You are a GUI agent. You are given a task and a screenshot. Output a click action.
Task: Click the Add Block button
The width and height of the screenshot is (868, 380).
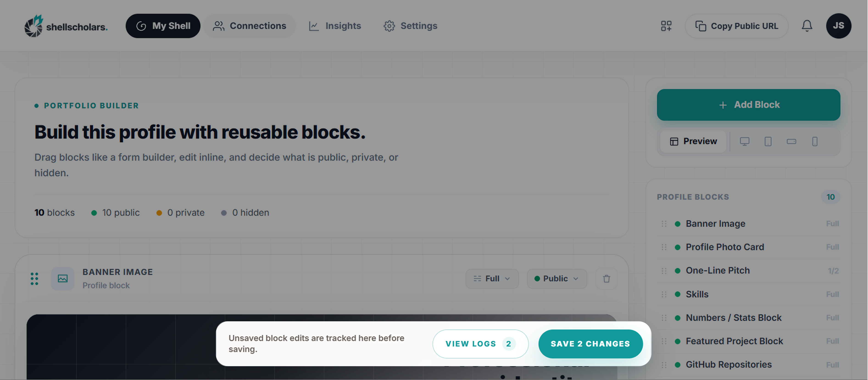(748, 105)
